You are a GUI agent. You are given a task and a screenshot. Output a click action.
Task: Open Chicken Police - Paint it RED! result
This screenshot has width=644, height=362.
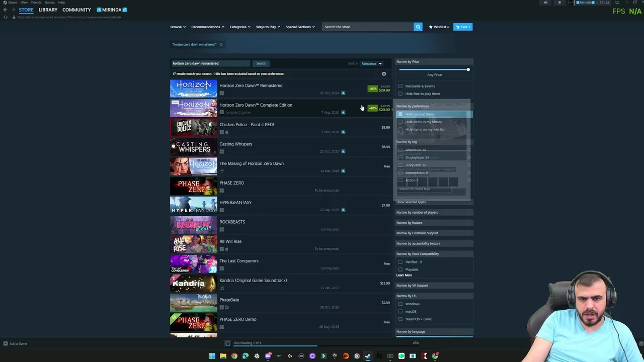click(280, 128)
